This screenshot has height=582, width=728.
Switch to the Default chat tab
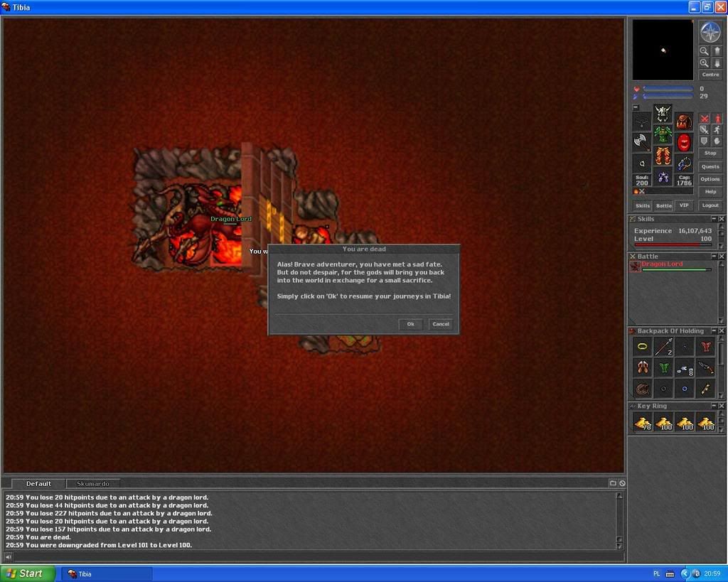tap(38, 484)
